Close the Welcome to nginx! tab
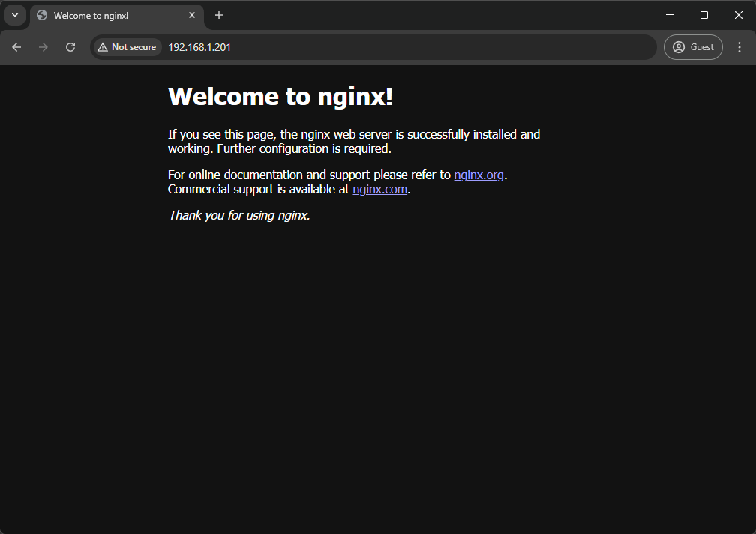The width and height of the screenshot is (756, 534). tap(192, 16)
